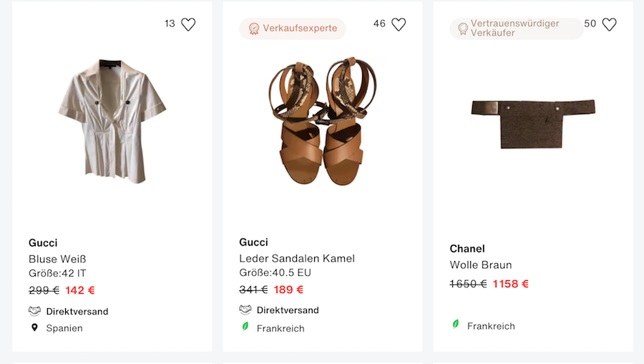
Task: Open the camel leather sandals photo
Action: click(322, 120)
